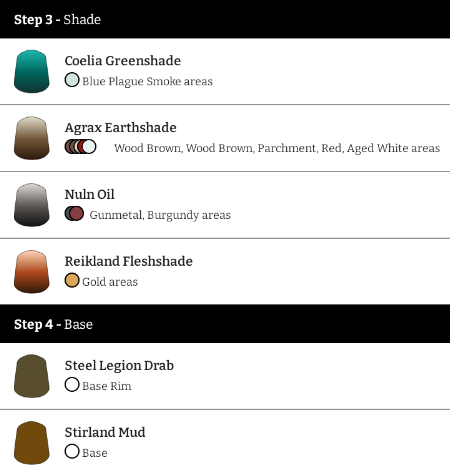Click the Steel Legion Drab title

[119, 366]
